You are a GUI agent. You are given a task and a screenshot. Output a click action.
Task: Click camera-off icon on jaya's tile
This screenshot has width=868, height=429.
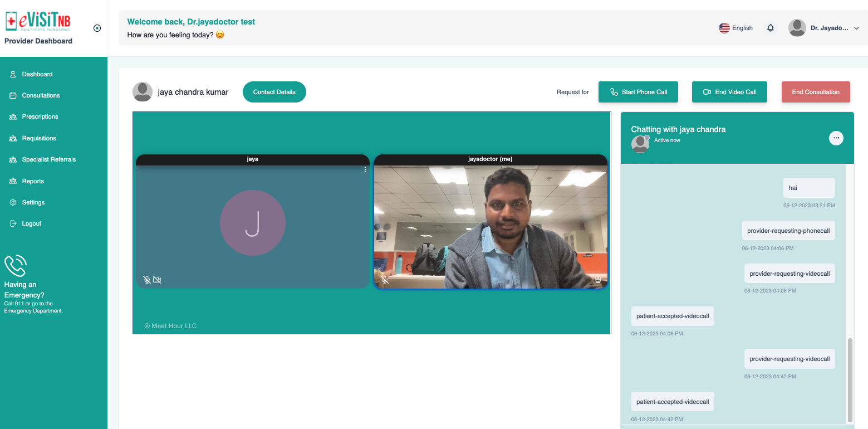click(x=157, y=280)
